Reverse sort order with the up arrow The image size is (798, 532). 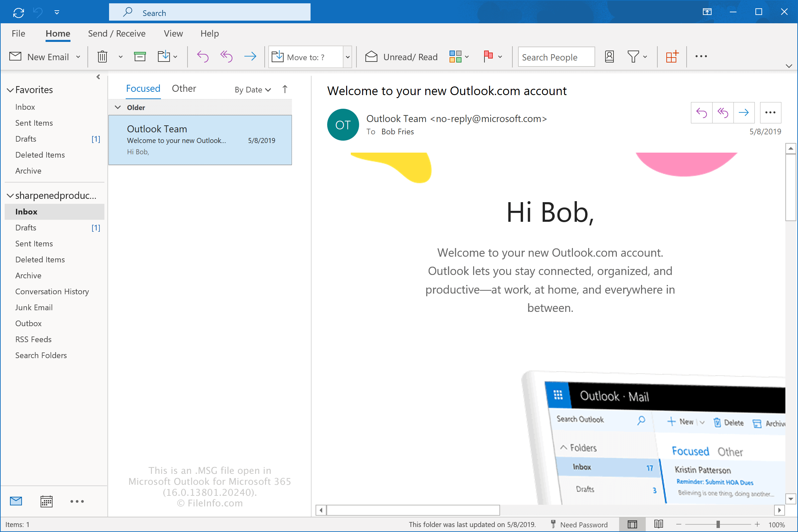(x=285, y=89)
